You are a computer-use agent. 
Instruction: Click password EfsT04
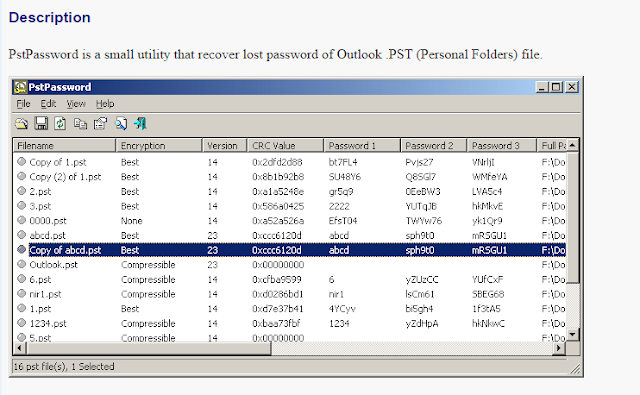point(343,221)
